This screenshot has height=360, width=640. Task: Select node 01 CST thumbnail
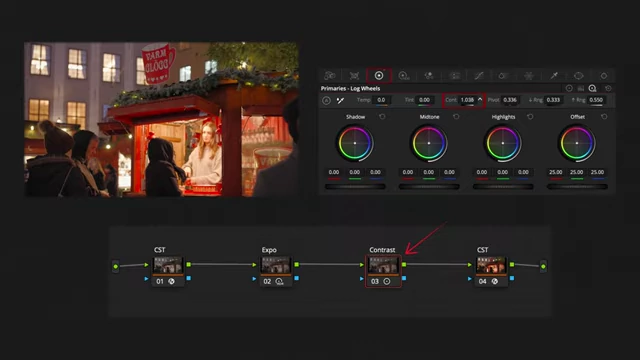click(x=168, y=265)
